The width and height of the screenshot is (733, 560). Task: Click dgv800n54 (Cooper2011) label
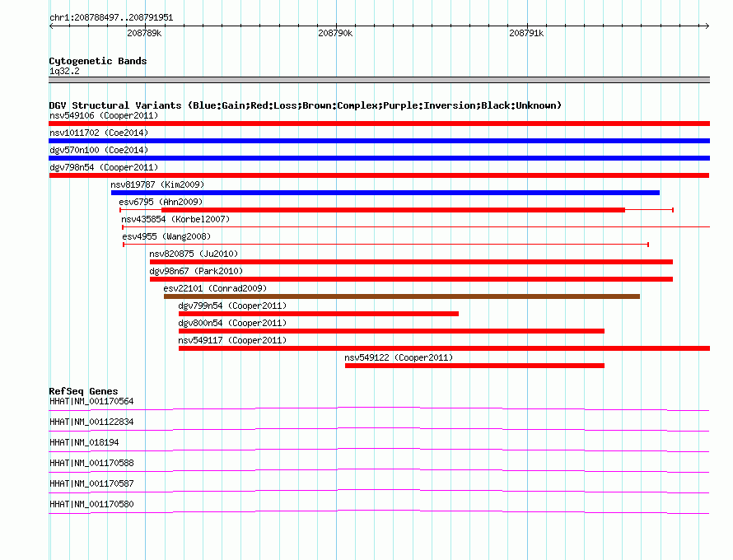click(232, 323)
